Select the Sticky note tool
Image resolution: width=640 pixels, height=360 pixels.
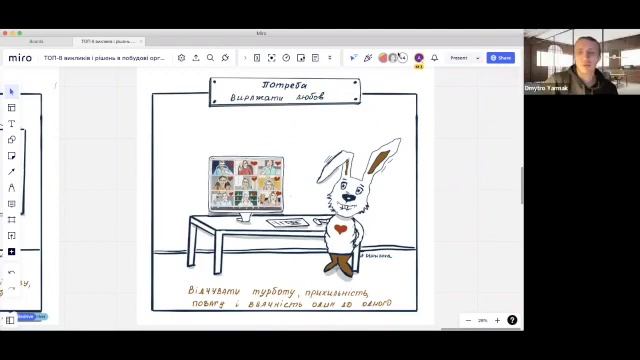tap(11, 156)
